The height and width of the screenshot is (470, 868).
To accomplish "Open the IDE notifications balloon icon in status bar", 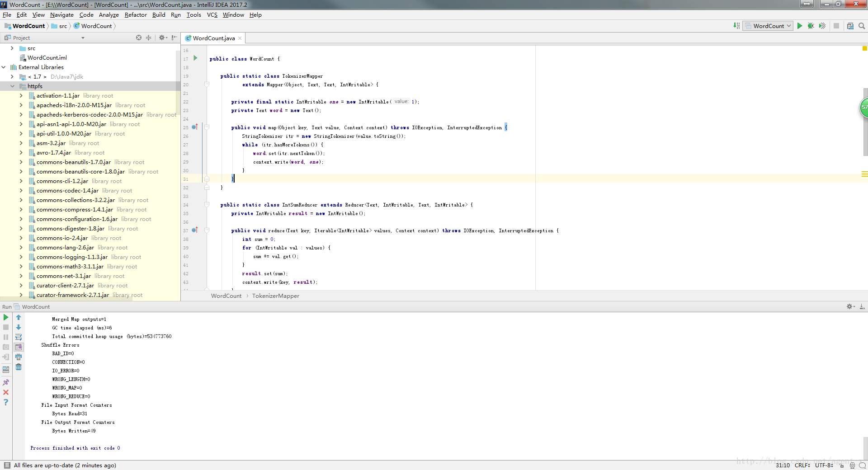I will (862, 465).
